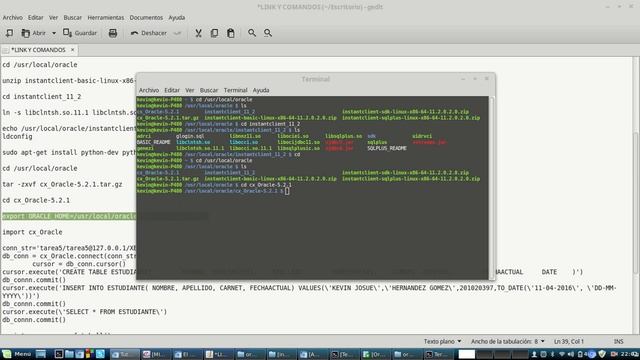Click the show desktop taskbar icon
Image resolution: width=640 pixels, height=360 pixels.
coord(41,354)
